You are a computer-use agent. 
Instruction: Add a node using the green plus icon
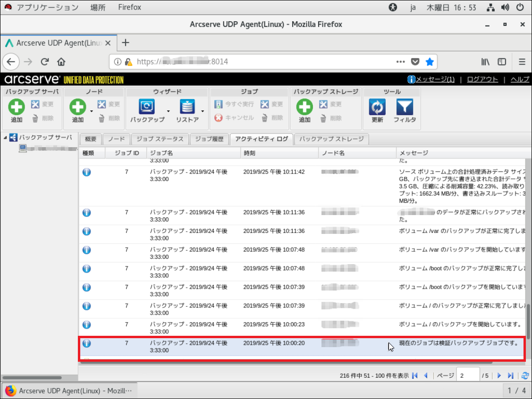(78, 107)
